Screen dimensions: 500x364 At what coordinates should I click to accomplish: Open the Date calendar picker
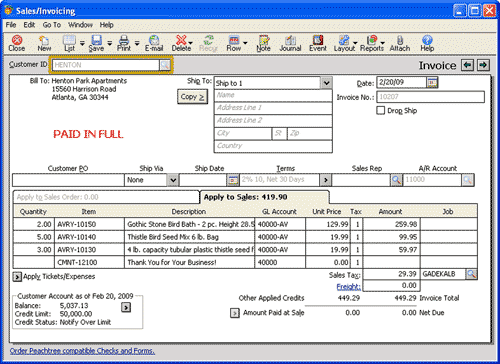coord(432,82)
